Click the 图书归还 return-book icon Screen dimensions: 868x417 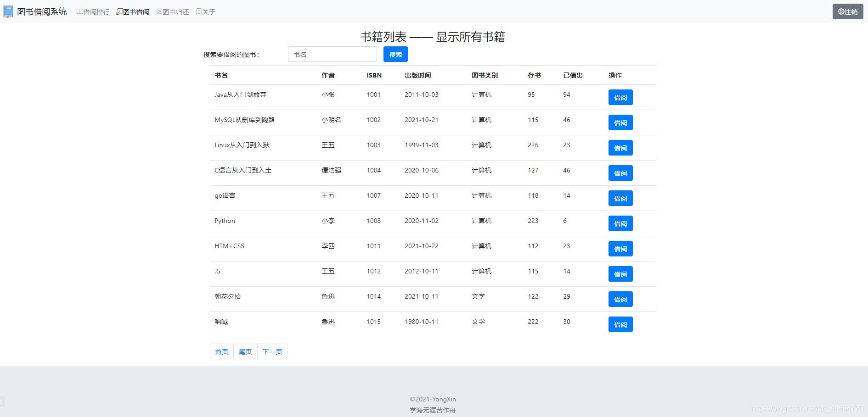158,11
